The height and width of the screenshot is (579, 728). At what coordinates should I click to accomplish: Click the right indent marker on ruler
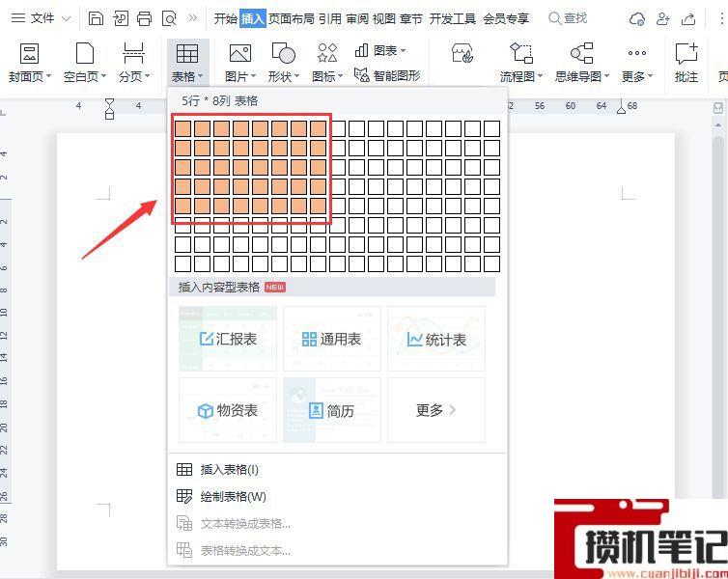[621, 108]
